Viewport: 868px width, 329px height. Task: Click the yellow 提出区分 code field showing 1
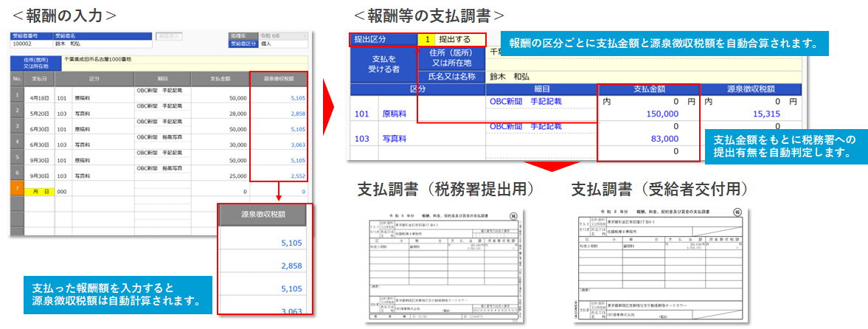point(426,40)
